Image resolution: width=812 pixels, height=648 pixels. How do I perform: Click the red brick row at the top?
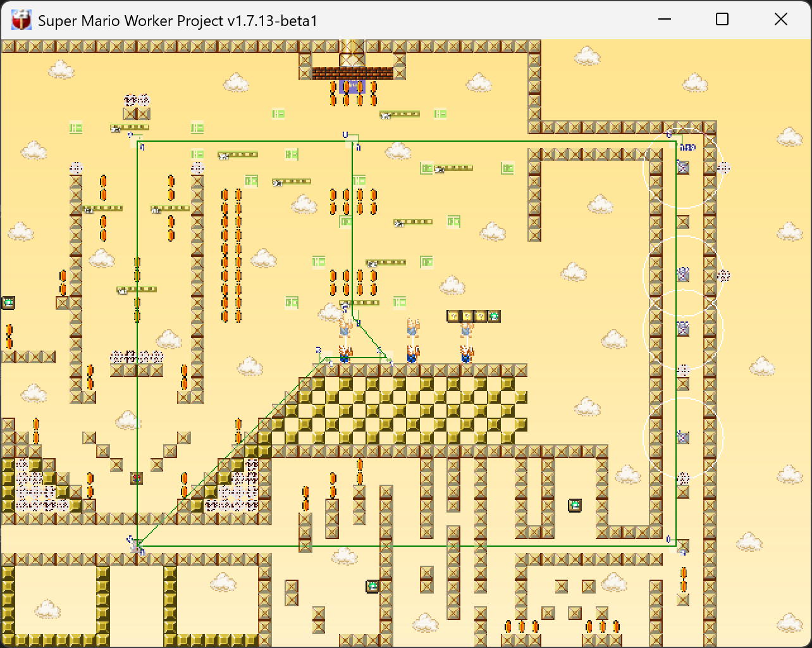click(352, 73)
